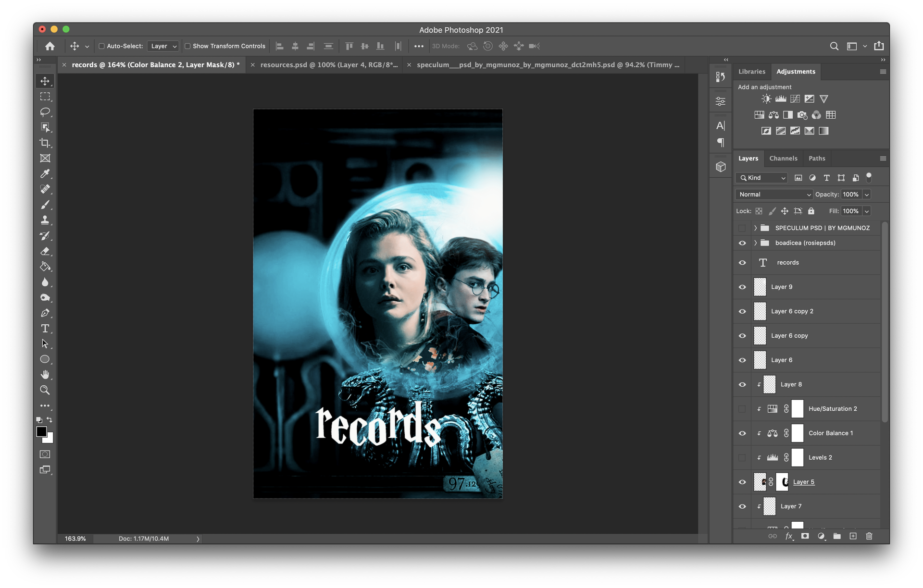The width and height of the screenshot is (923, 588).
Task: Show the Levels 2 layer
Action: click(x=742, y=457)
